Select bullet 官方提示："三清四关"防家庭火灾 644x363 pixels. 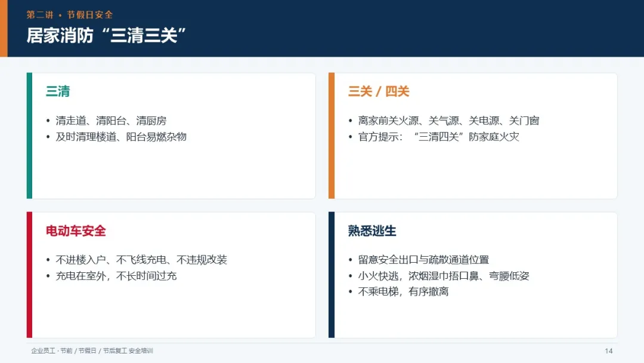coord(439,137)
